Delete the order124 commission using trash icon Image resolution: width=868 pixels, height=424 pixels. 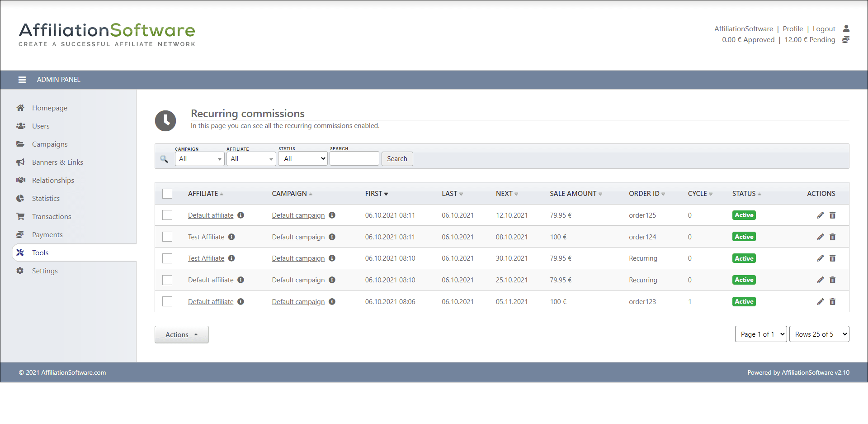(832, 237)
